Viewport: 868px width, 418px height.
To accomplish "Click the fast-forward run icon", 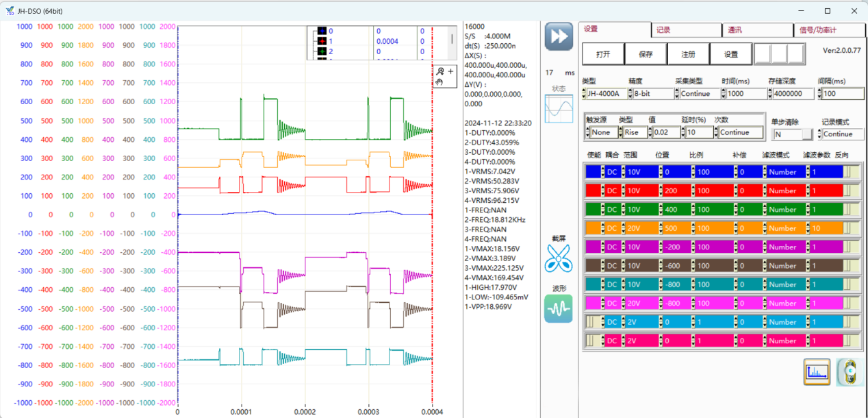I will [x=559, y=36].
